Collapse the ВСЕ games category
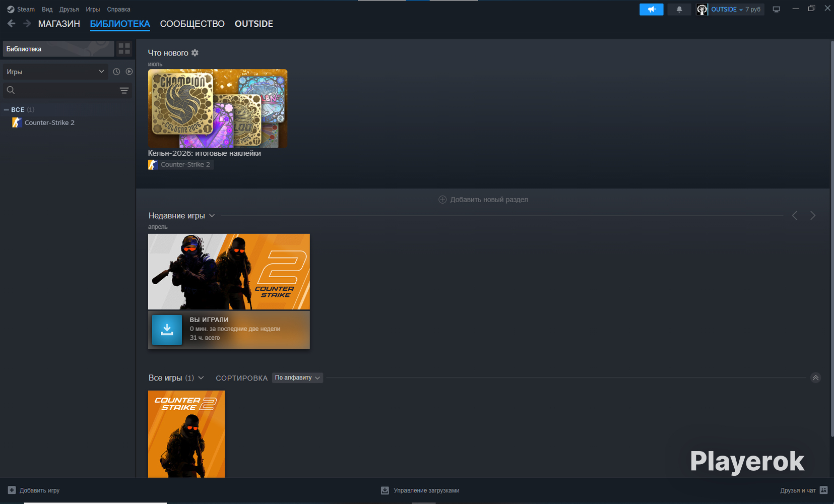Viewport: 834px width, 504px height. pyautogui.click(x=7, y=109)
